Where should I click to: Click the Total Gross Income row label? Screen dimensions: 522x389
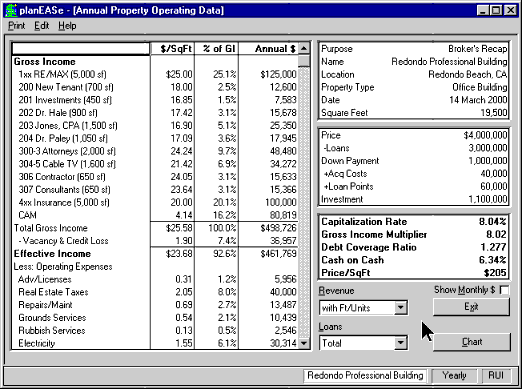(x=51, y=228)
